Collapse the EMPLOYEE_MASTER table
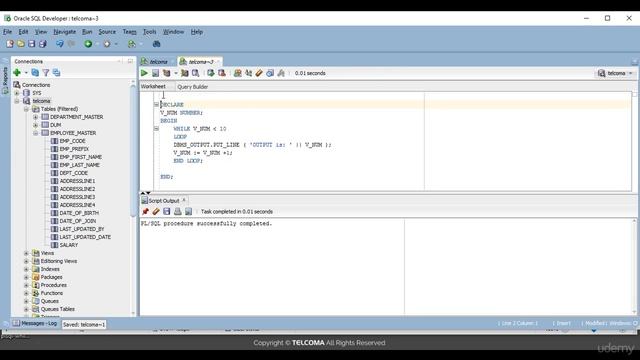Viewport: 640px width, 360px height. pos(36,133)
